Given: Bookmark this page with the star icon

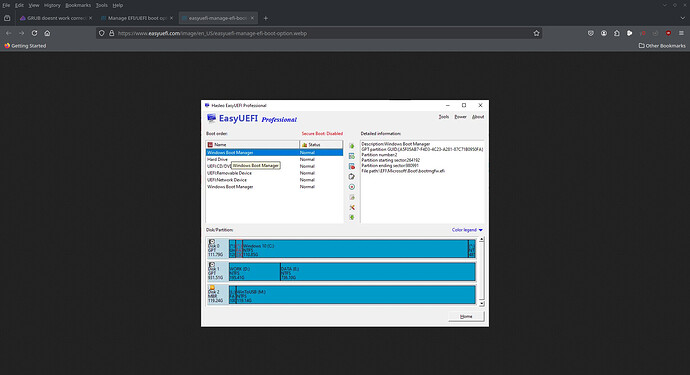Looking at the screenshot, I should [x=536, y=33].
